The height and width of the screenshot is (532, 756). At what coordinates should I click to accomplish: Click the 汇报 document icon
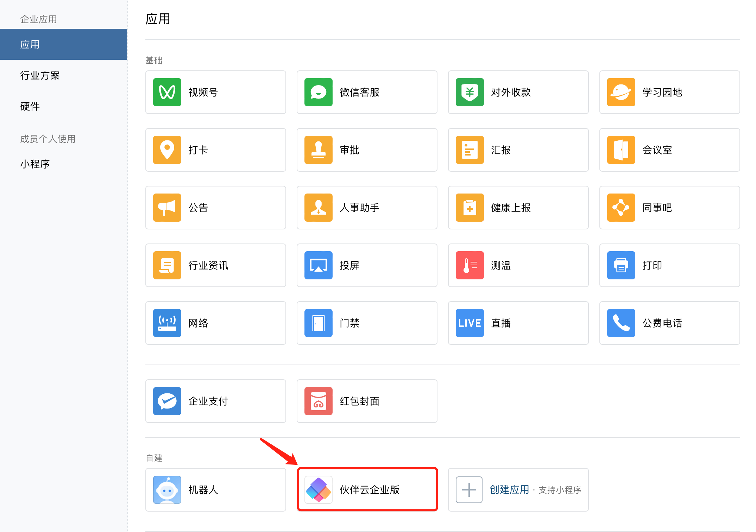click(x=470, y=150)
